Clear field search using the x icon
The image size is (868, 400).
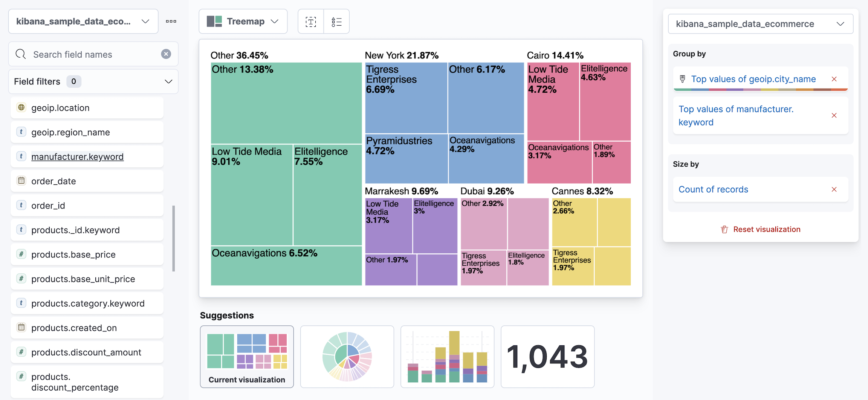tap(166, 54)
